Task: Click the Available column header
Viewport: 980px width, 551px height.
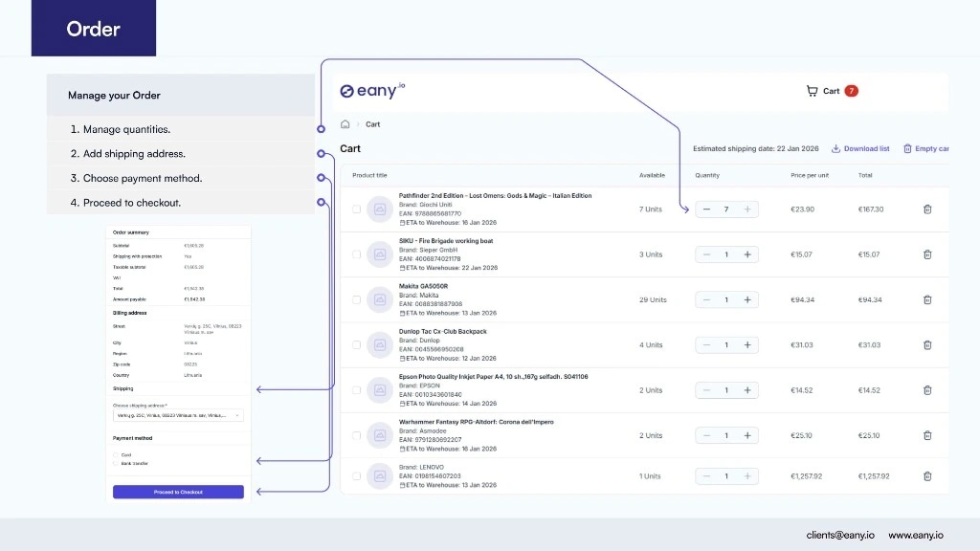Action: point(652,176)
